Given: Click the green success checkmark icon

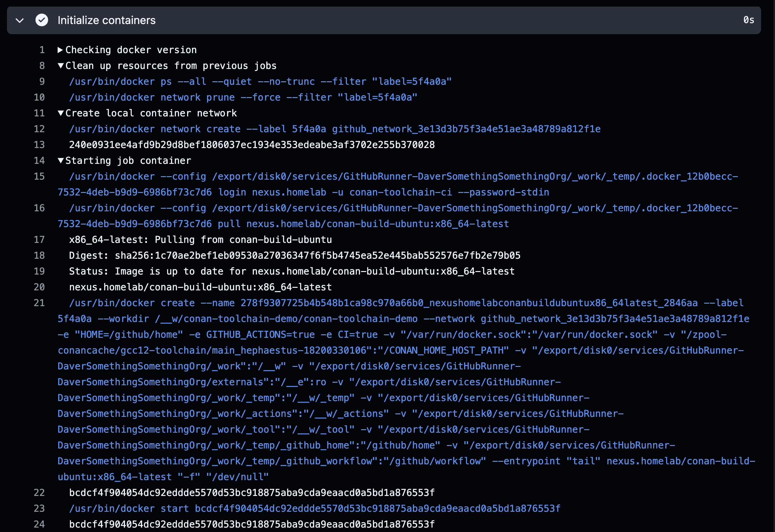Looking at the screenshot, I should (42, 20).
